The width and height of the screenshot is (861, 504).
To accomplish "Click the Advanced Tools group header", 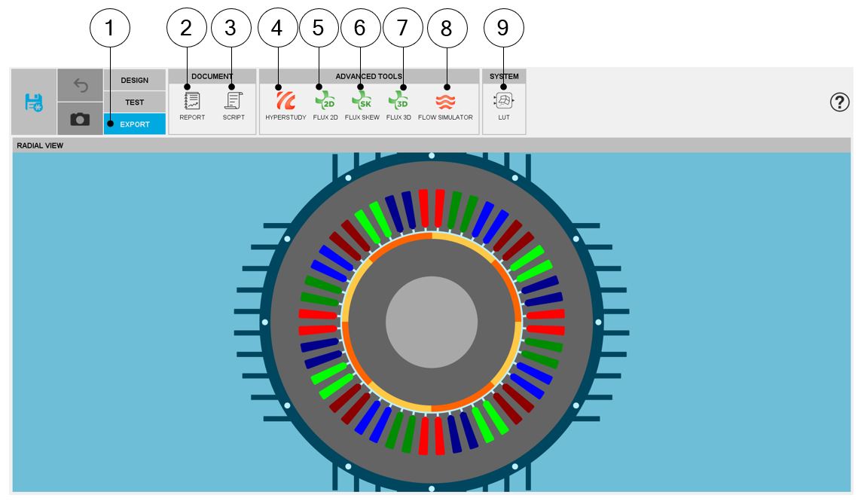I will coord(369,76).
